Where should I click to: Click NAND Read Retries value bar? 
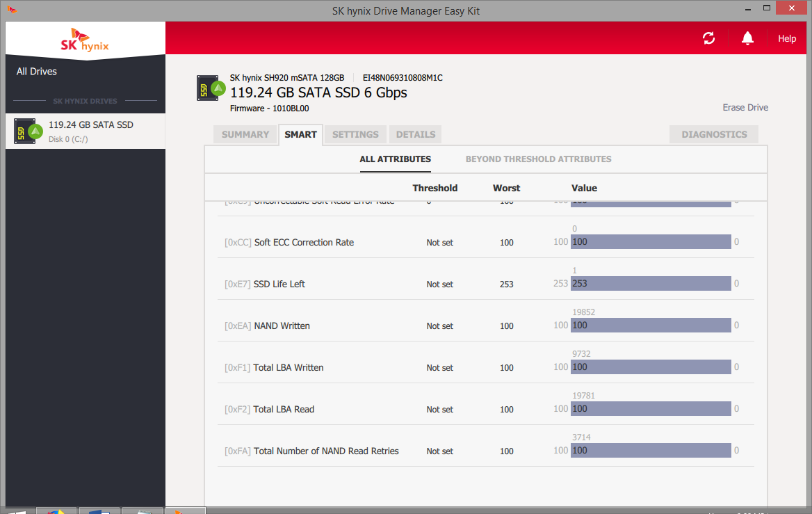[651, 450]
